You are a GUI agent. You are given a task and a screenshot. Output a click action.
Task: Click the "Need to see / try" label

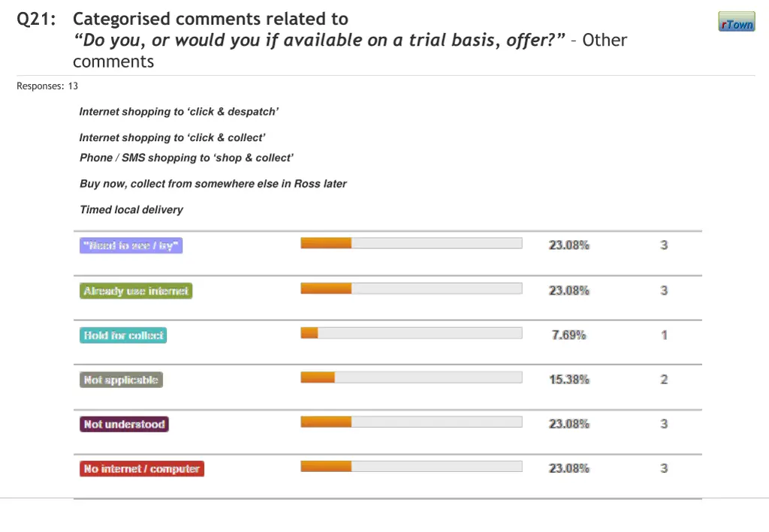[x=131, y=245]
